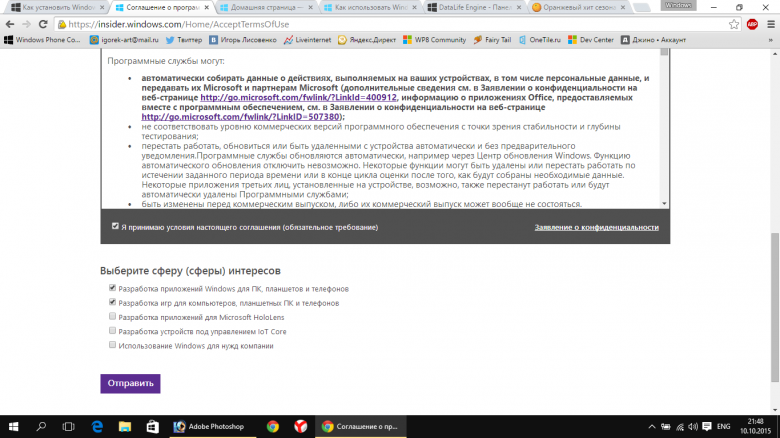This screenshot has height=438, width=780.
Task: Click the Соглашение о пр... Chrome taskbar button
Action: tap(361, 427)
